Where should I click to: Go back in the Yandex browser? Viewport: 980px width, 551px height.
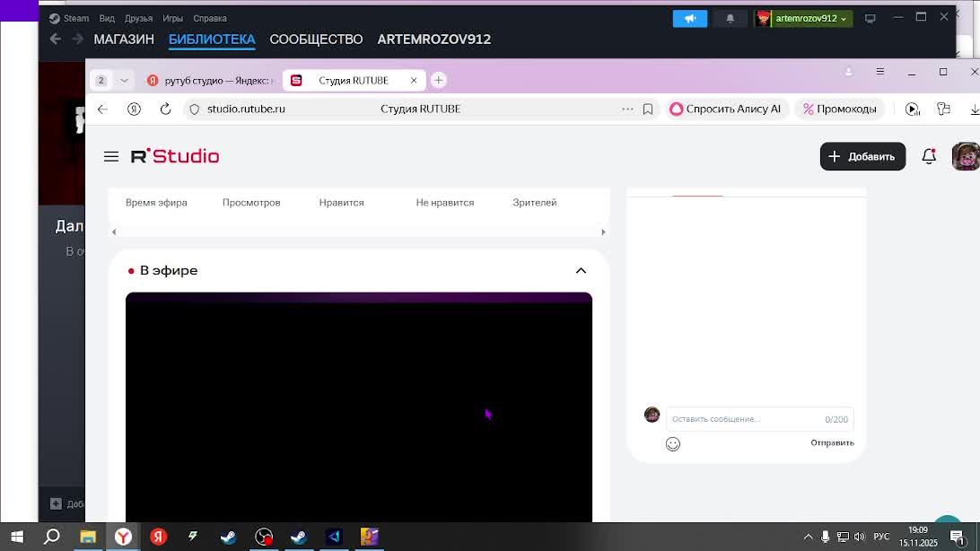[x=102, y=109]
